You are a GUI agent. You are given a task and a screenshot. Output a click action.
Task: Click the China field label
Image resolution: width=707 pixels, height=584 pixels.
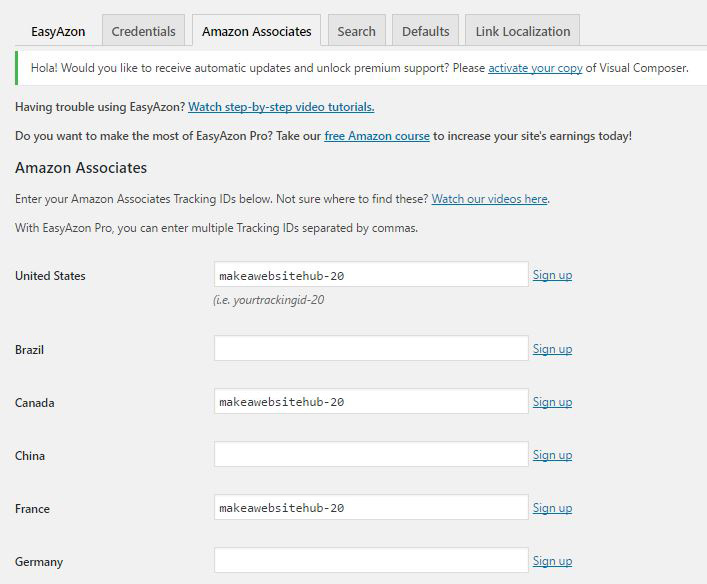click(30, 455)
